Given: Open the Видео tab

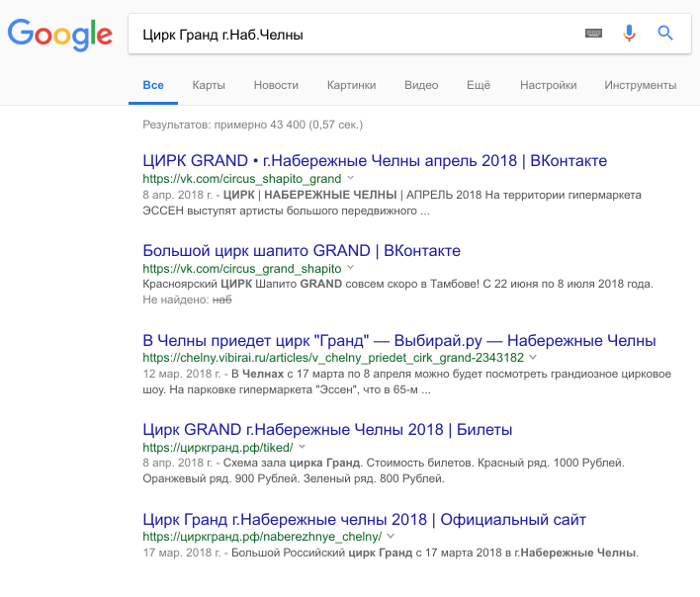Looking at the screenshot, I should tap(421, 85).
